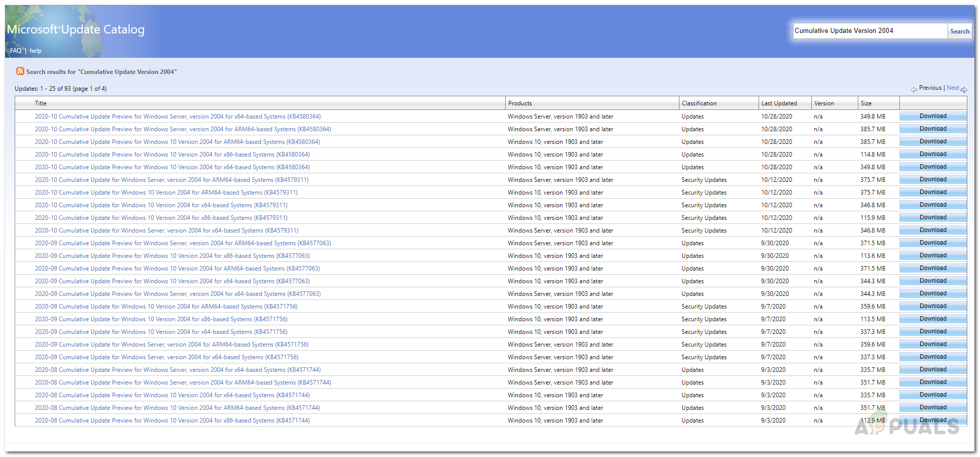Image resolution: width=980 pixels, height=457 pixels.
Task: Click the Search button
Action: coord(959,31)
